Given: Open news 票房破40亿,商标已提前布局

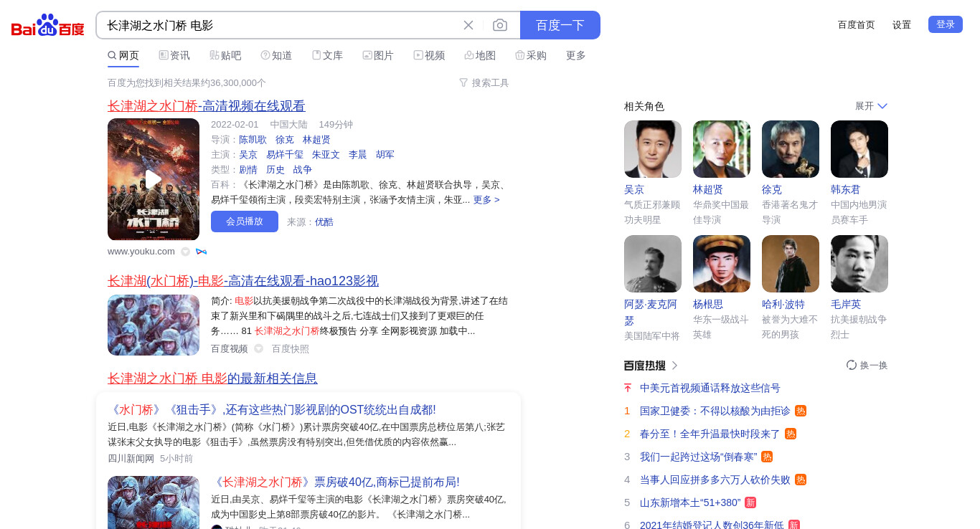Looking at the screenshot, I should [336, 482].
